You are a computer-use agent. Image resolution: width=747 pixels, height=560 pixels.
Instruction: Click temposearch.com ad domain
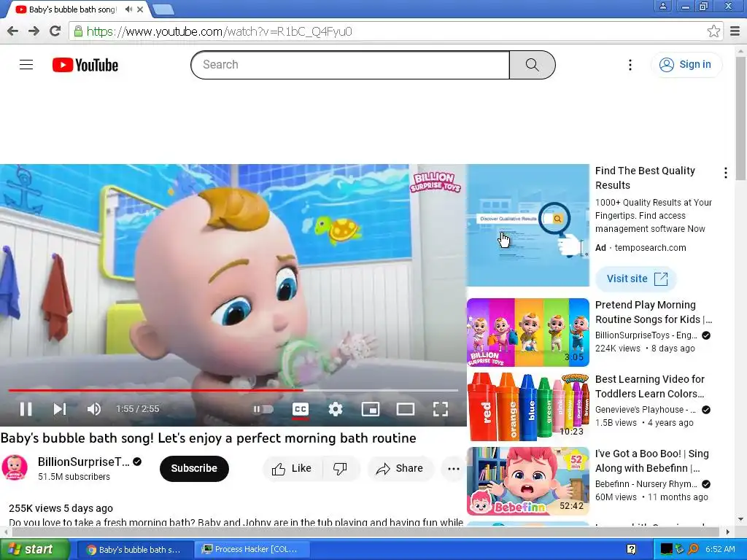pyautogui.click(x=650, y=248)
